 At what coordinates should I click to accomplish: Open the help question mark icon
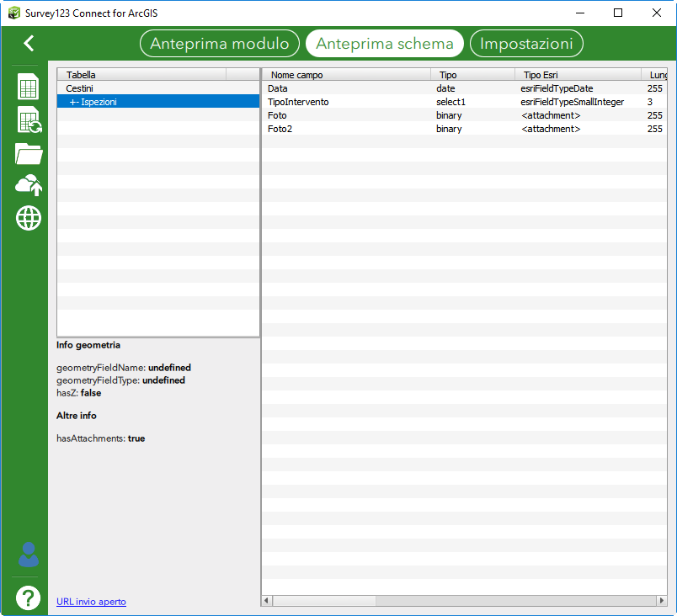click(29, 597)
